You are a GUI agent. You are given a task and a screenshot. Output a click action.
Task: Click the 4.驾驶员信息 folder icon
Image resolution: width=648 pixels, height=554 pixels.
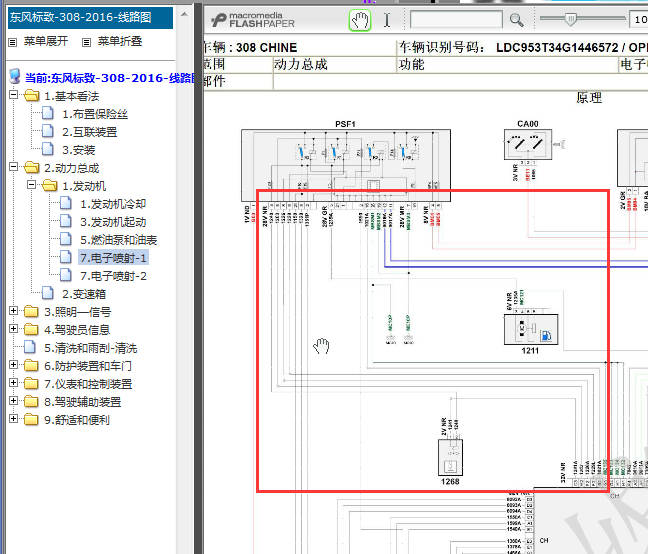31,329
